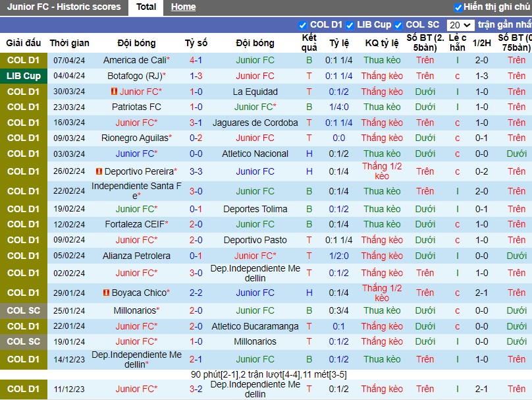
Task: Click Atletico Nacional team name
Action: [255, 154]
